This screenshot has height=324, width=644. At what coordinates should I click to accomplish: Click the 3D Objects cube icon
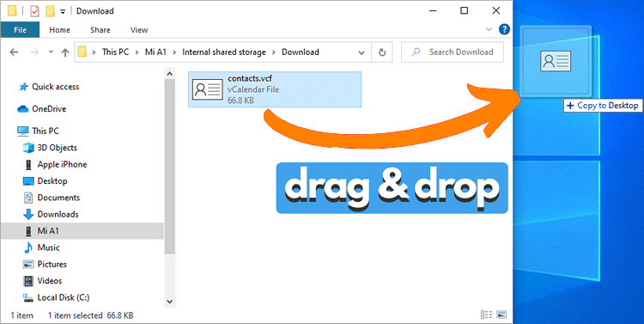click(x=28, y=148)
